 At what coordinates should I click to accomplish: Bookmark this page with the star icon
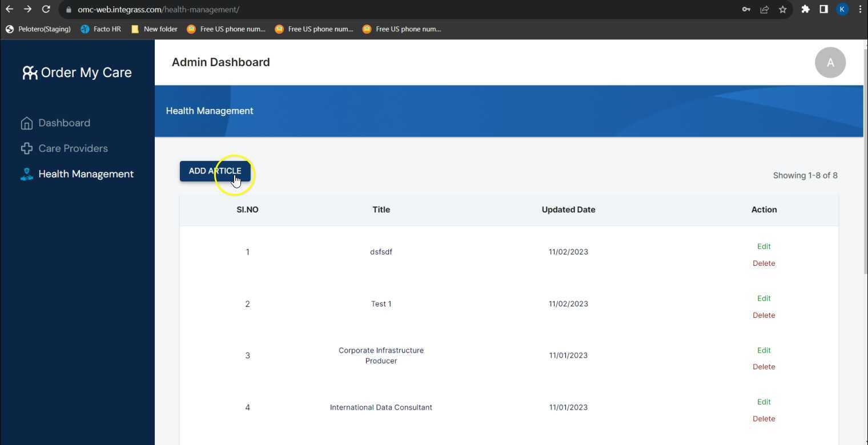coord(782,9)
